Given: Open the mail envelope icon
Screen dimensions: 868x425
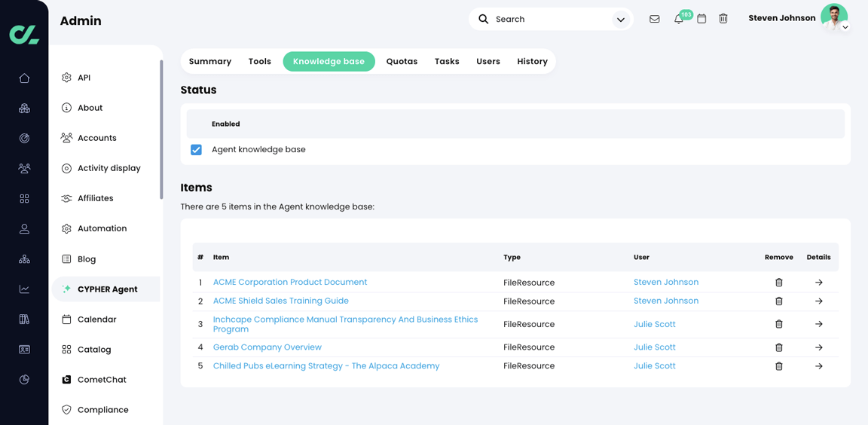Looking at the screenshot, I should coord(654,19).
